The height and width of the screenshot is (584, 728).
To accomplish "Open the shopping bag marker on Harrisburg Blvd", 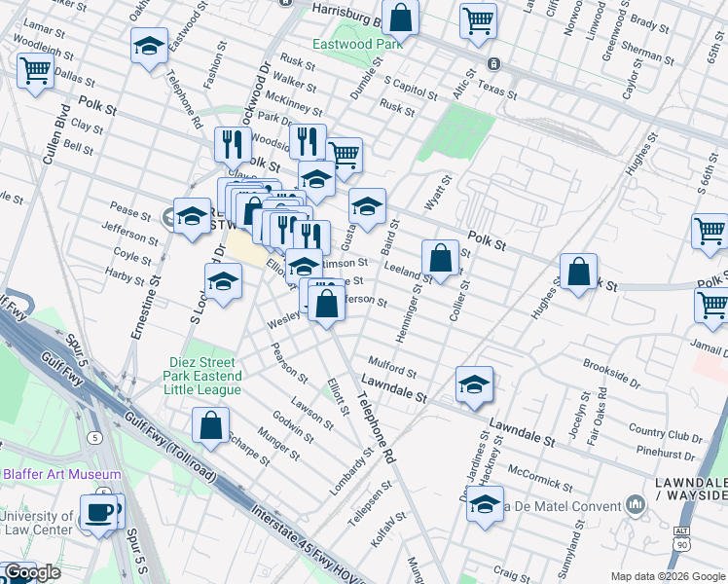I will (x=401, y=19).
